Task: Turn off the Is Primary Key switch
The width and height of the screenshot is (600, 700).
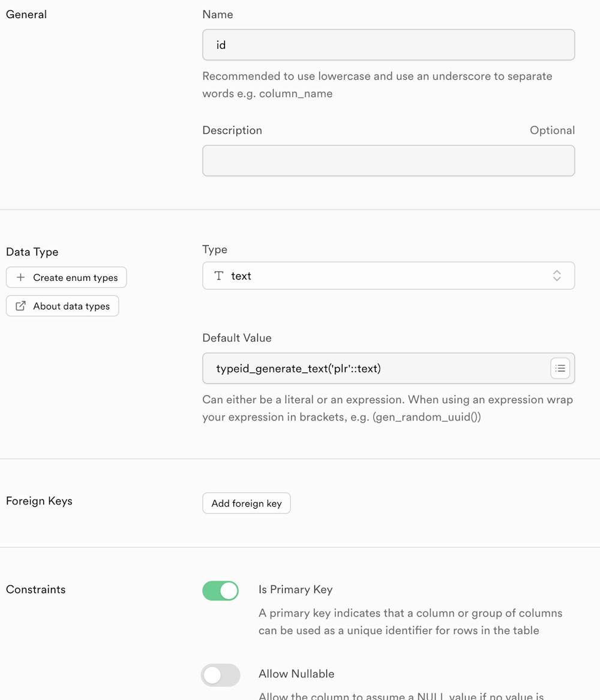Action: pyautogui.click(x=221, y=591)
